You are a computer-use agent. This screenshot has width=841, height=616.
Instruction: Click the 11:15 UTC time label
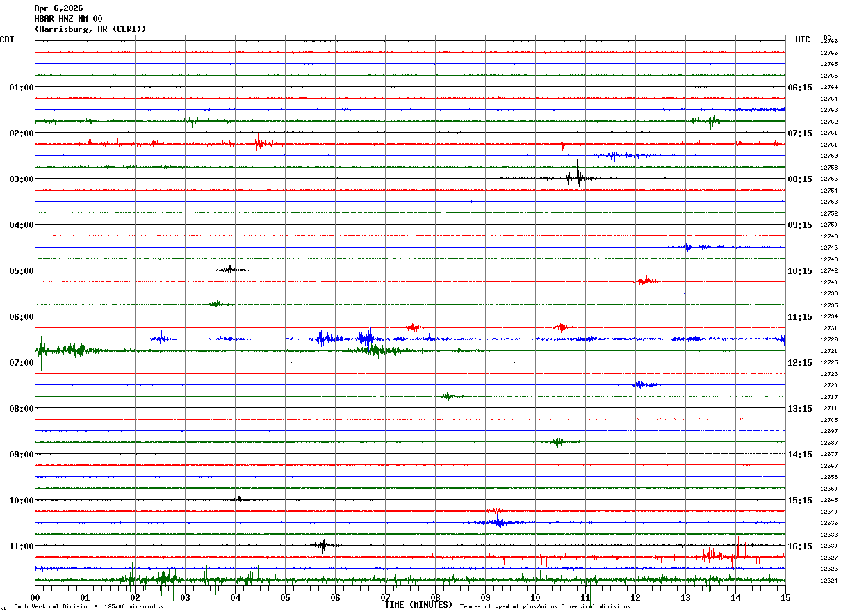coord(799,317)
